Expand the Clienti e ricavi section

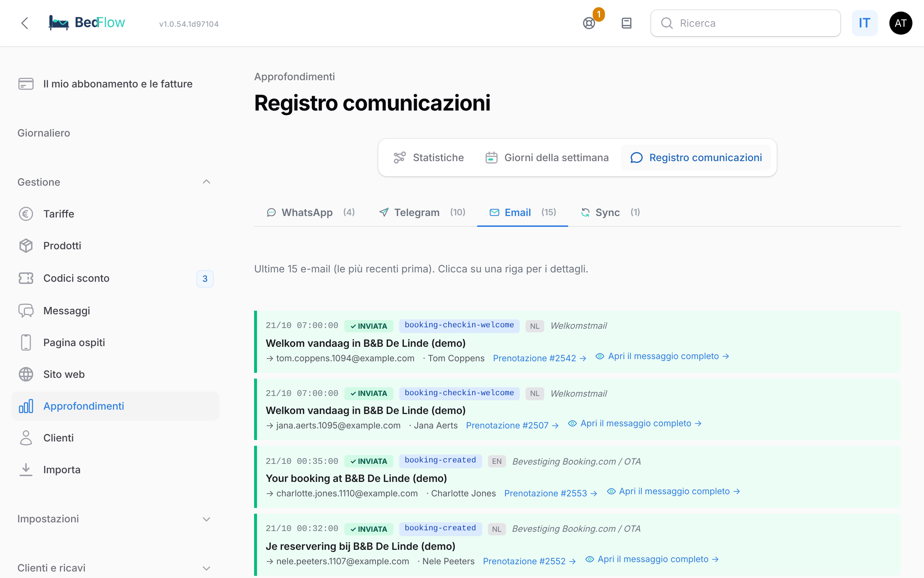[x=114, y=568]
